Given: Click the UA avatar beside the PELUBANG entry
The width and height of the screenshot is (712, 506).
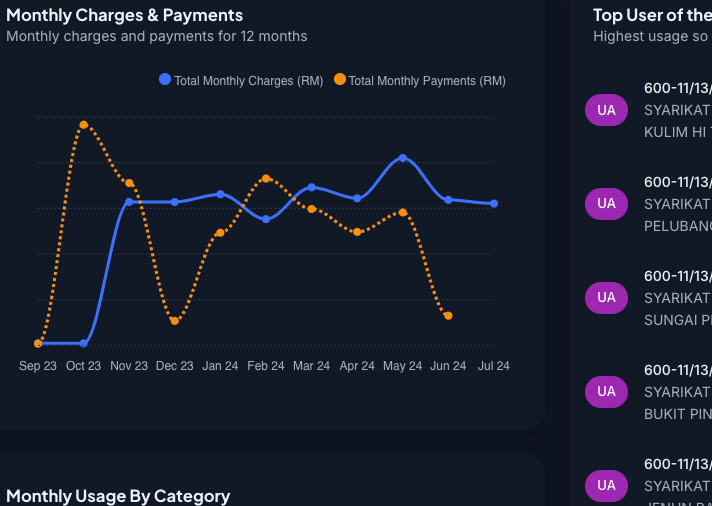Looking at the screenshot, I should tap(606, 203).
